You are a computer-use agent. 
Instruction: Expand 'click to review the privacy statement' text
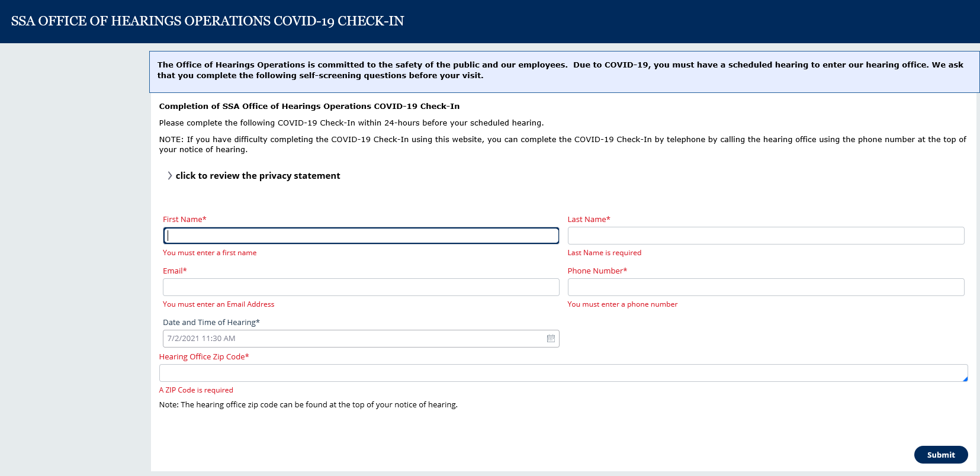click(258, 176)
